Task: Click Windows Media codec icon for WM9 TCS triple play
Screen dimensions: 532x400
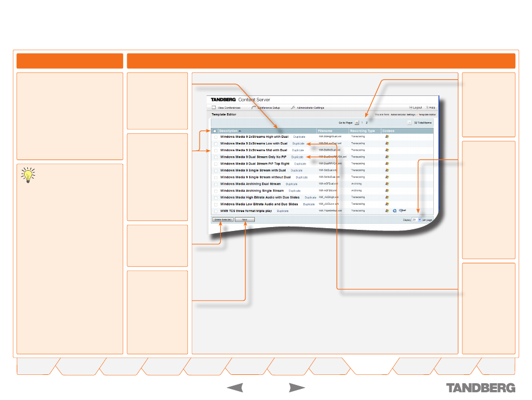Action: (x=387, y=211)
